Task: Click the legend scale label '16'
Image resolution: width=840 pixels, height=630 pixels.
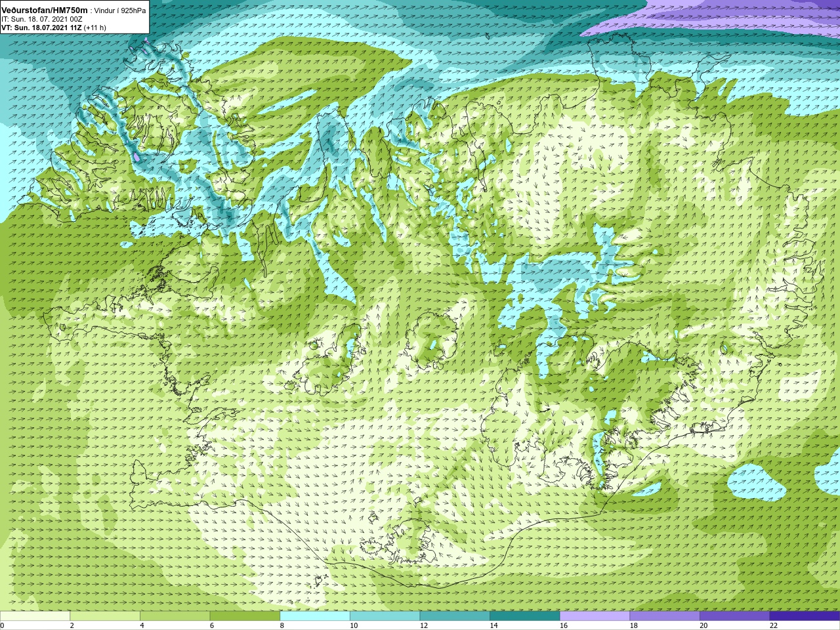Action: point(564,625)
